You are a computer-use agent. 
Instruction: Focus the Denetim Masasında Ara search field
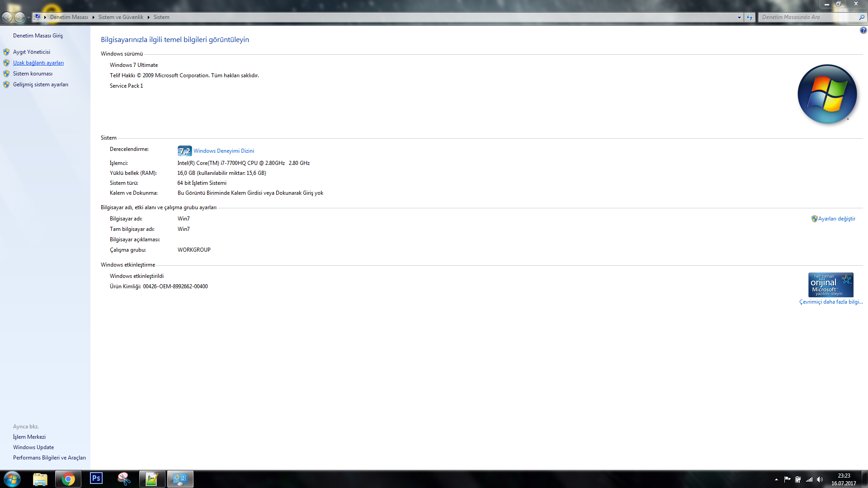click(x=809, y=17)
